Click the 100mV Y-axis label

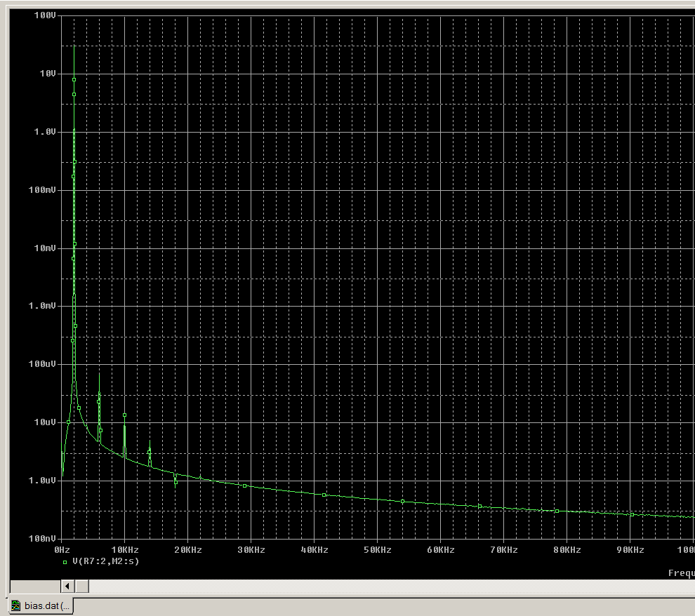coord(43,190)
